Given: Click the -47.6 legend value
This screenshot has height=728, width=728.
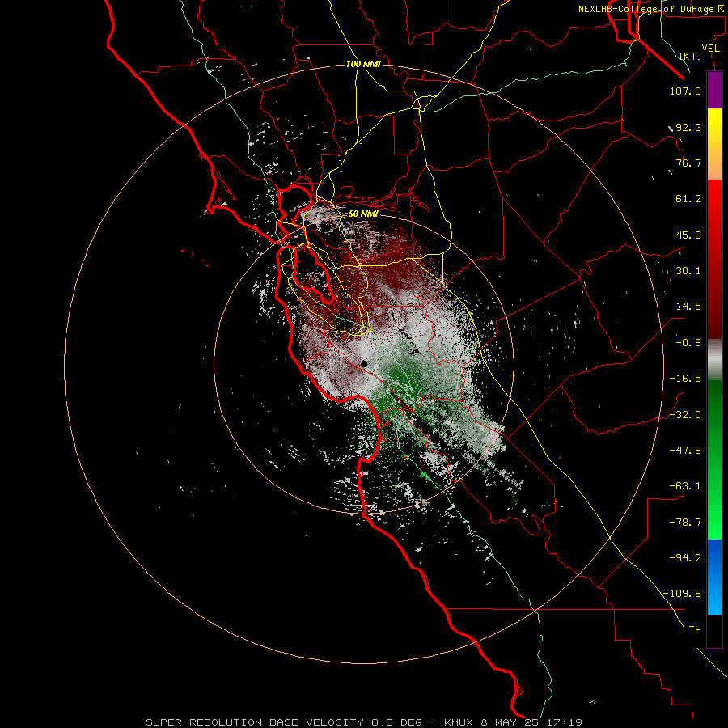Looking at the screenshot, I should pyautogui.click(x=685, y=451).
